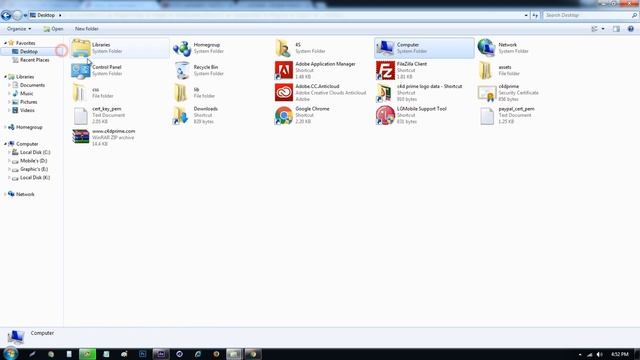
Task: Open Graphic's (E:) drive
Action: coord(34,169)
